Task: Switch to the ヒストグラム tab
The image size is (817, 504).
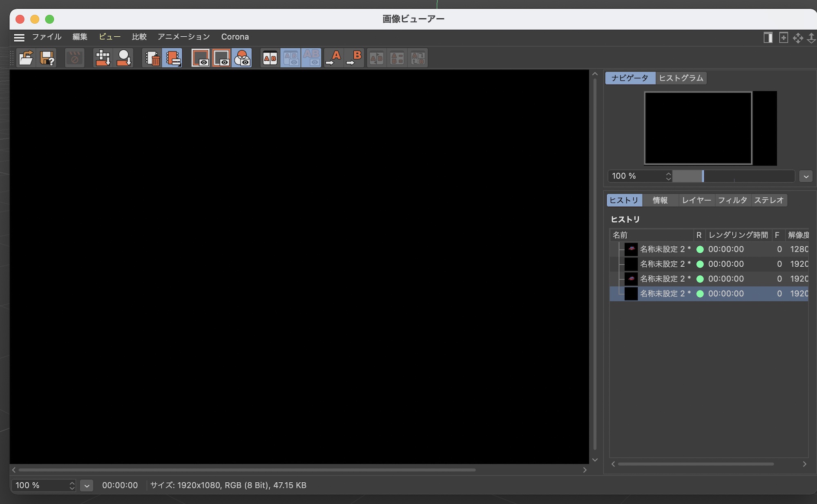Action: [x=681, y=78]
